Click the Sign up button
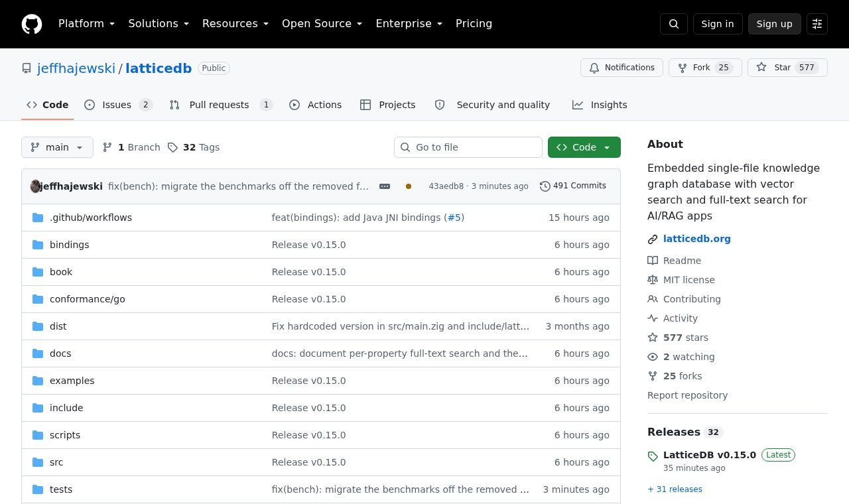The image size is (849, 504). pyautogui.click(x=775, y=24)
